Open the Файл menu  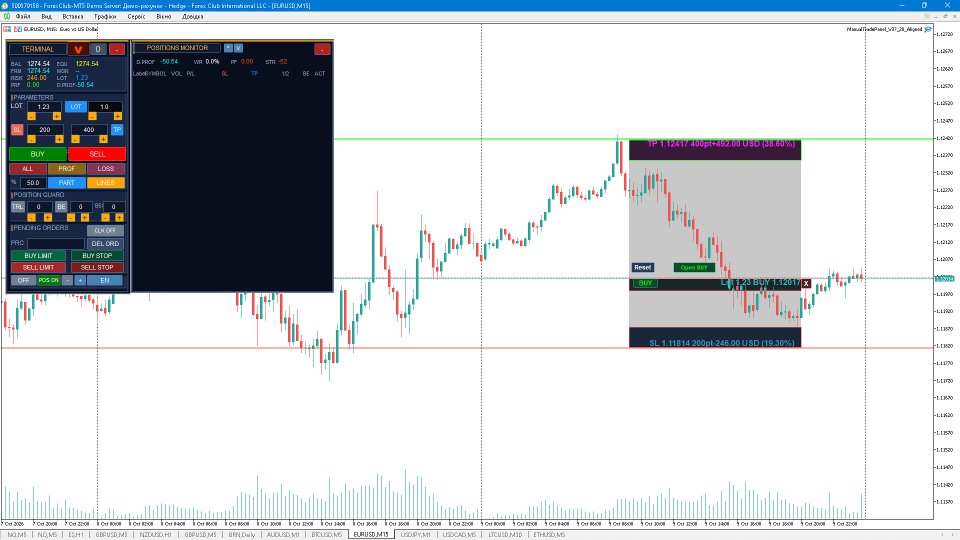pos(23,17)
